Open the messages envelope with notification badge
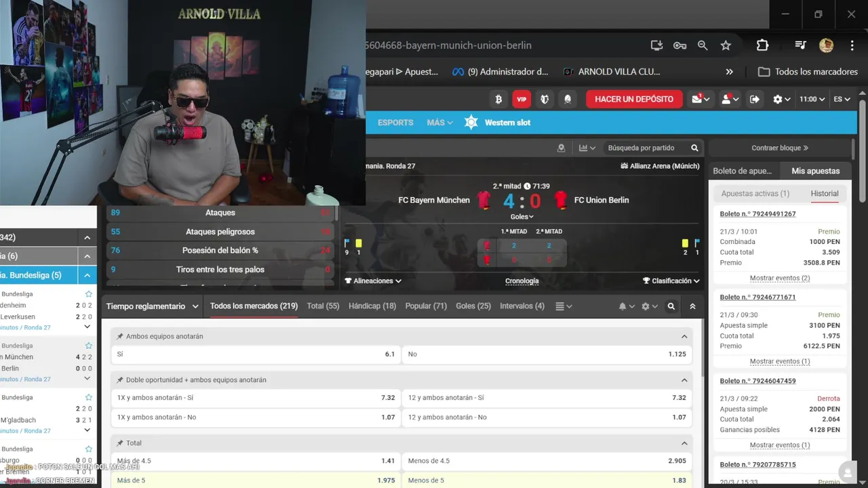Viewport: 868px width, 488px height. pyautogui.click(x=701, y=99)
